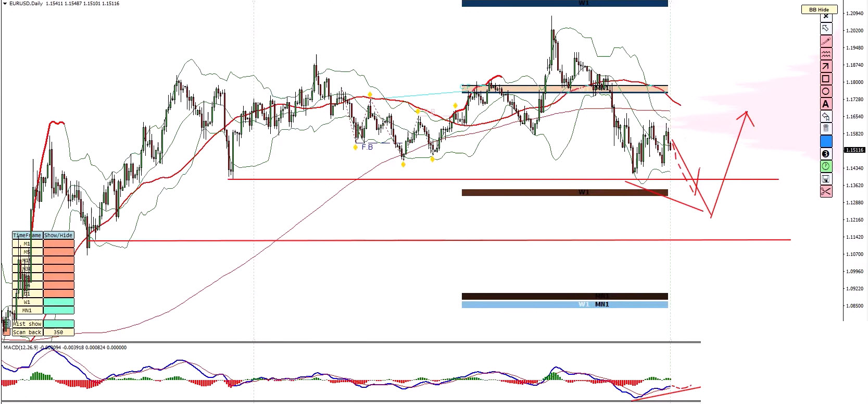Click the W1 timeframe label cell
Viewport: 868px width, 404px height.
tap(27, 302)
